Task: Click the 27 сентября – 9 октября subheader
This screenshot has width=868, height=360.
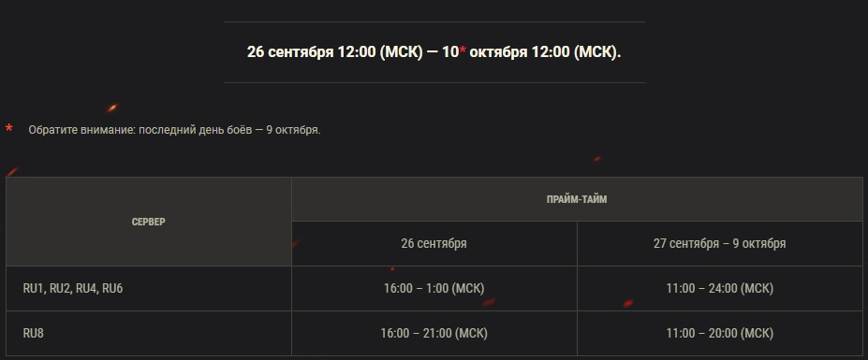Action: point(720,244)
